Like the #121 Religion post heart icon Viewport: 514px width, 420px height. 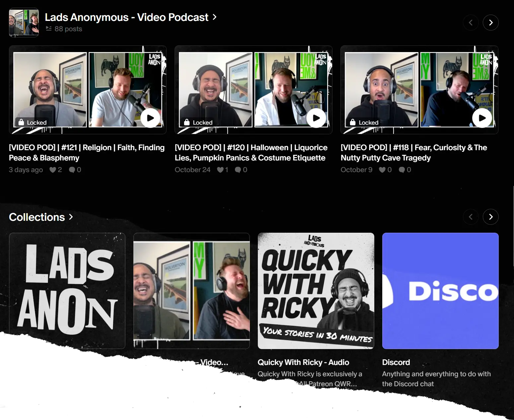(x=53, y=170)
